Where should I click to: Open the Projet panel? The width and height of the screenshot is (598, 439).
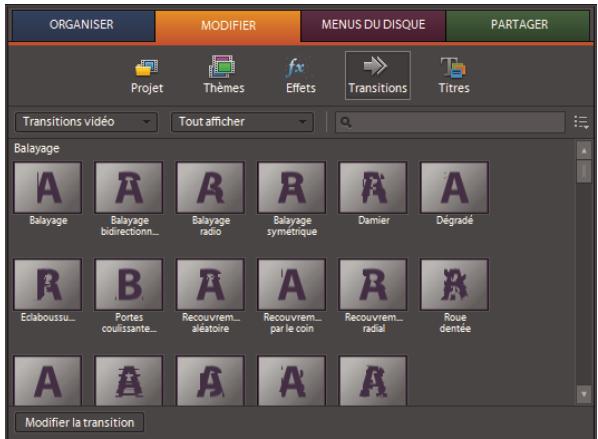pyautogui.click(x=147, y=76)
